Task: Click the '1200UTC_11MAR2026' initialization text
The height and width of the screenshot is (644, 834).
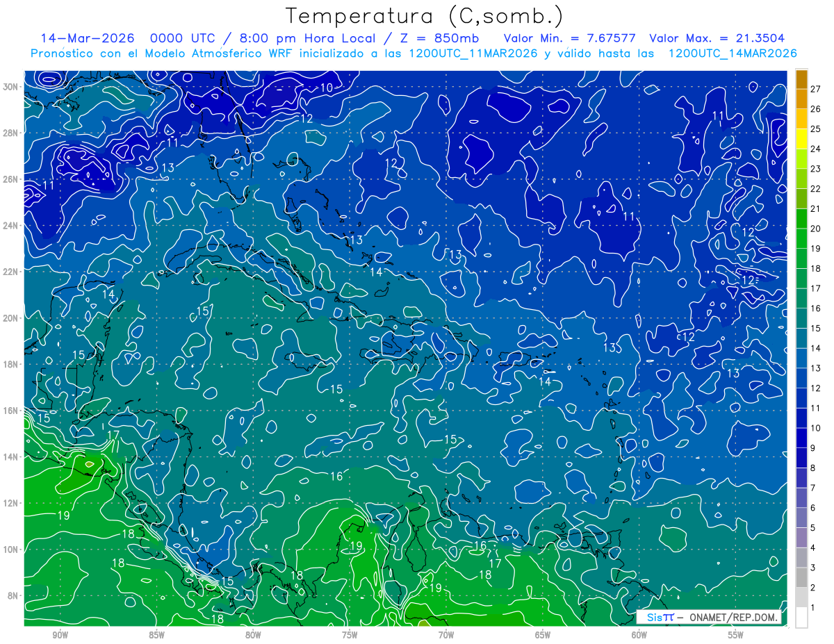Action: click(x=475, y=53)
